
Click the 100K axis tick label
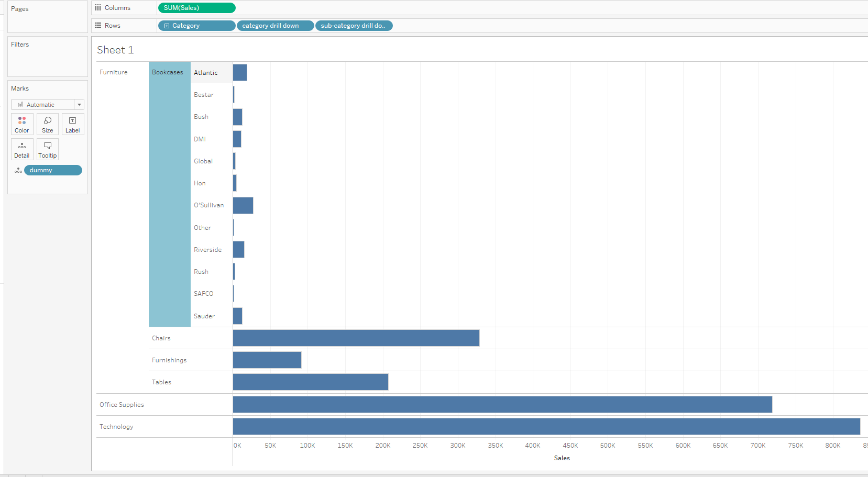307,446
